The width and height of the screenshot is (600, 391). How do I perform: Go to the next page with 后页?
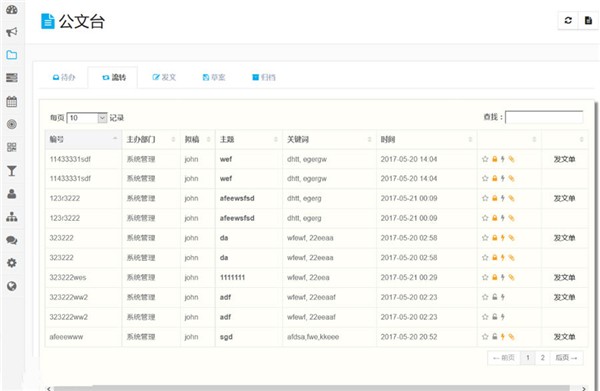click(x=566, y=358)
